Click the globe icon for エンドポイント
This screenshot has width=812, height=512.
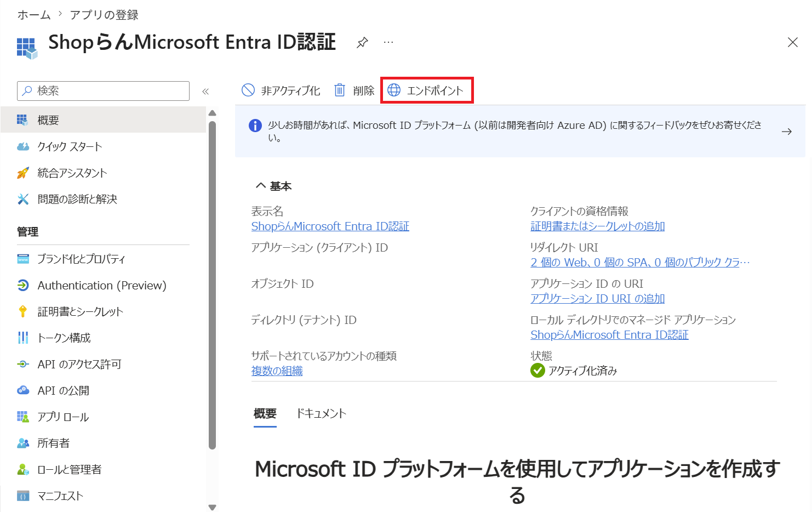(x=394, y=90)
